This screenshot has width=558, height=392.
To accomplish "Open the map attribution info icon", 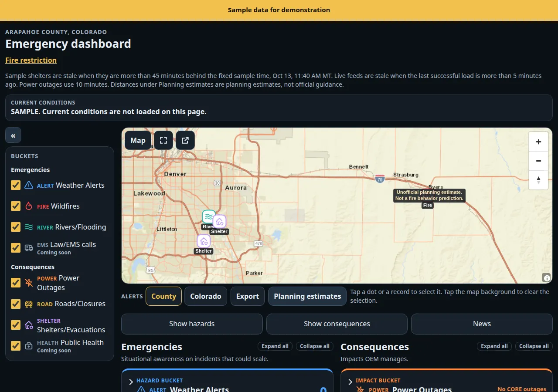I will click(x=547, y=278).
